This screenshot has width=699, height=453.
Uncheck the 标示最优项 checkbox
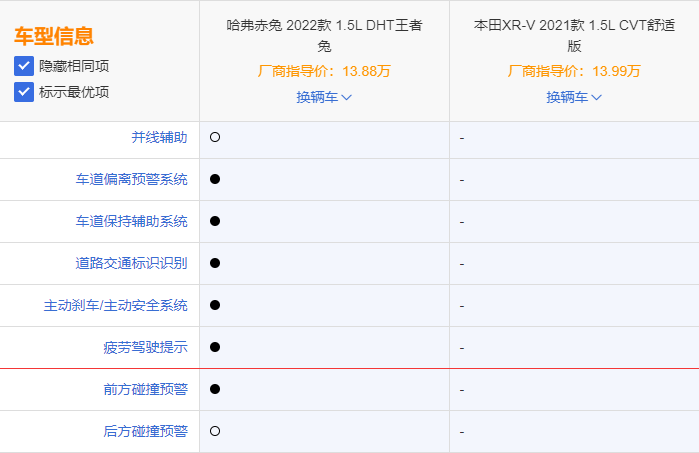pos(24,92)
